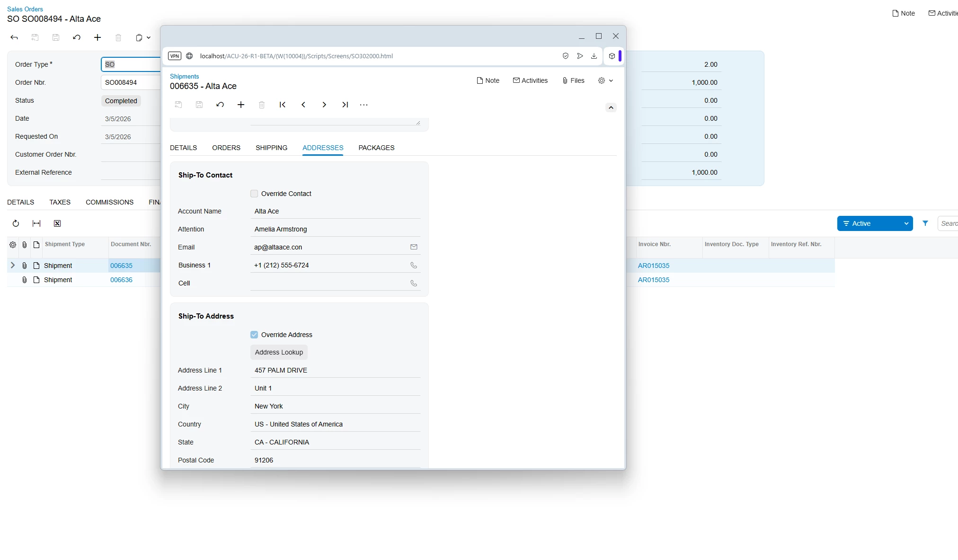Refresh the sales order shipments grid
This screenshot has height=560, width=958.
pos(16,223)
